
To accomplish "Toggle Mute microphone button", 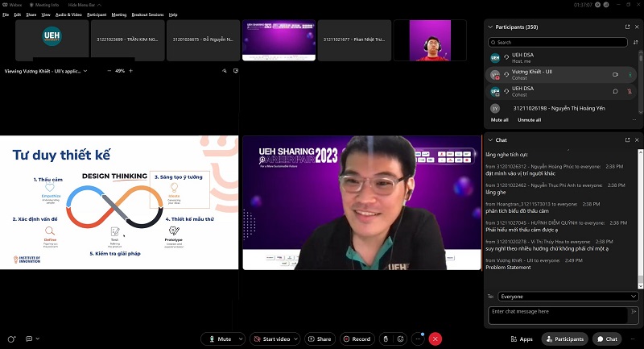I will point(221,339).
